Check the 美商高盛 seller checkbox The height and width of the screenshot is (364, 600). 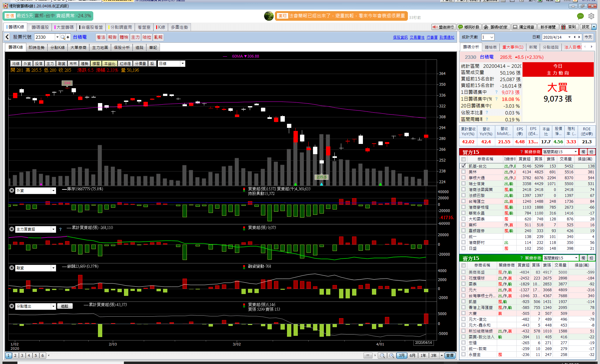(464, 272)
